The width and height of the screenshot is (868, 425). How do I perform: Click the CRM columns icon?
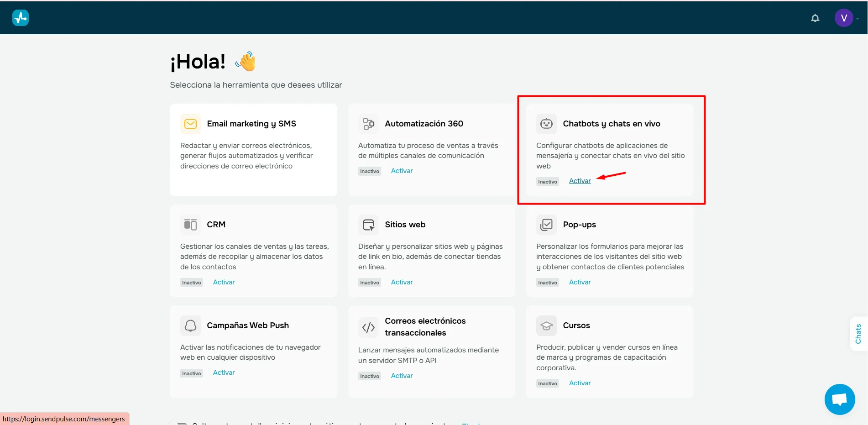coord(190,225)
